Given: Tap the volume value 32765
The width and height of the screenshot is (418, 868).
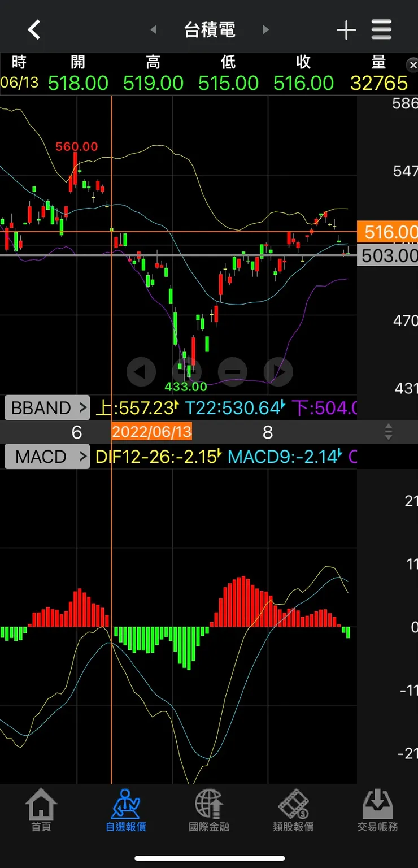Looking at the screenshot, I should coord(379,83).
